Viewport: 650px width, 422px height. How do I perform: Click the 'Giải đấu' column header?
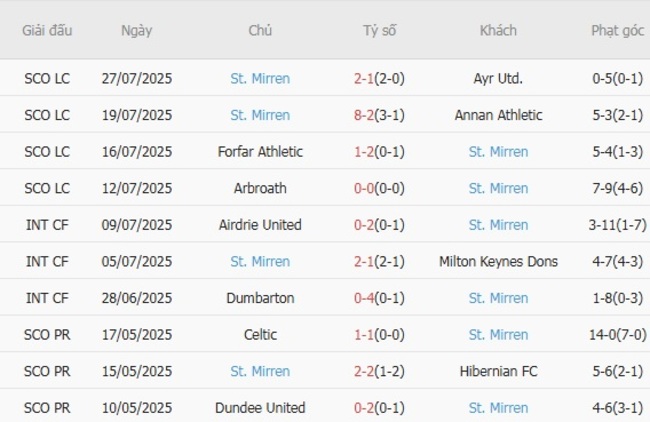[47, 30]
